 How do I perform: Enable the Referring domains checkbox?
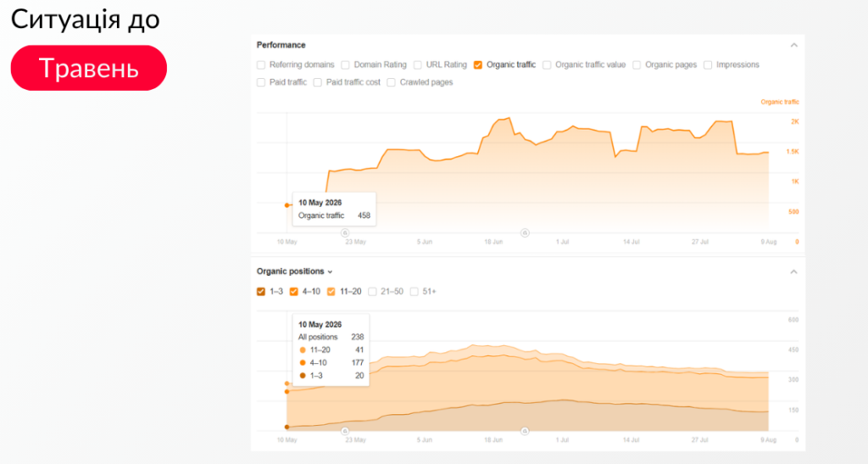pyautogui.click(x=261, y=65)
